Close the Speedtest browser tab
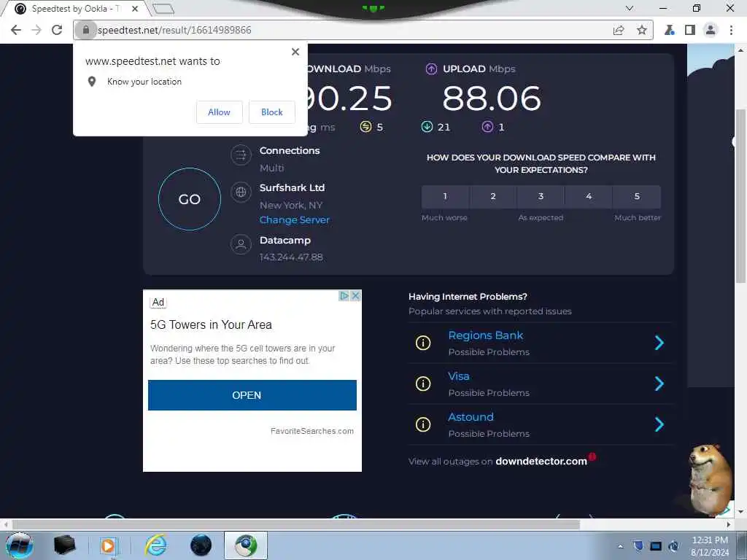747x560 pixels. coord(135,9)
